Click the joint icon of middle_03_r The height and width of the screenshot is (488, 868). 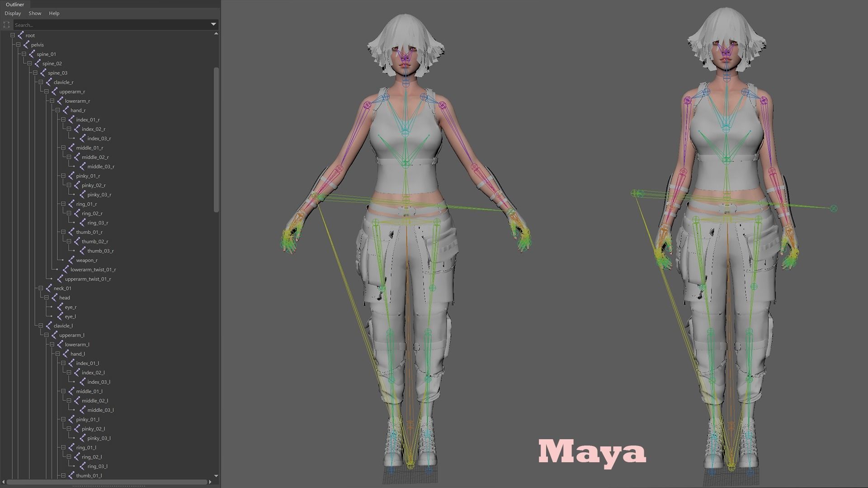click(83, 167)
